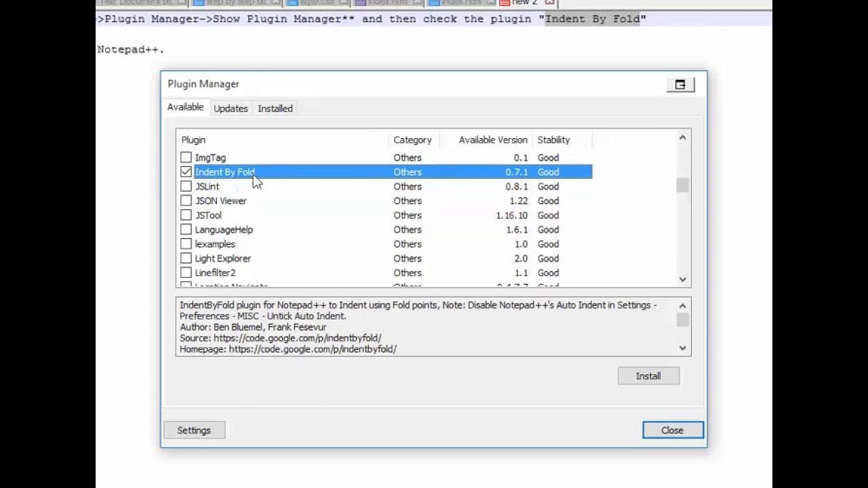Click plugin list scrollbar down arrow
The image size is (868, 488).
683,279
